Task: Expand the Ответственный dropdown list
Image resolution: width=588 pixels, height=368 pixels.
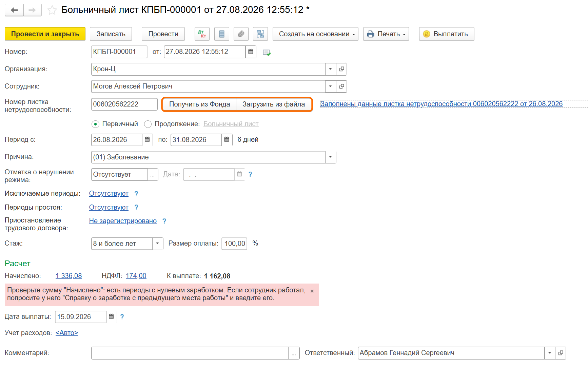Action: (x=550, y=353)
